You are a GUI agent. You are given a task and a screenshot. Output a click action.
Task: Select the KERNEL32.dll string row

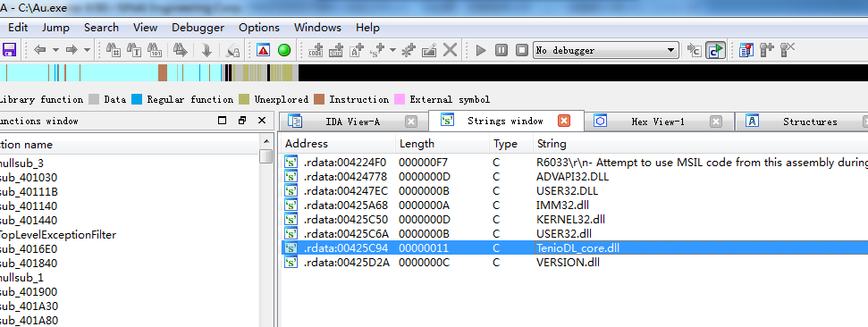coord(574,219)
